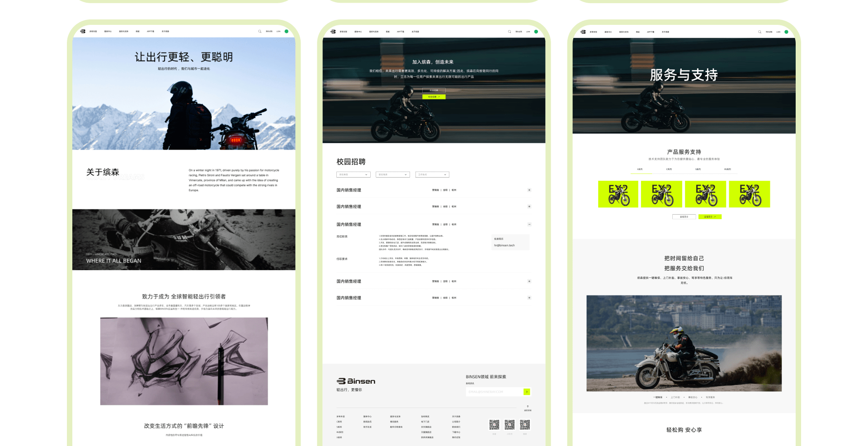
Task: Click the 联系我们 footer link
Action: pyautogui.click(x=456, y=427)
